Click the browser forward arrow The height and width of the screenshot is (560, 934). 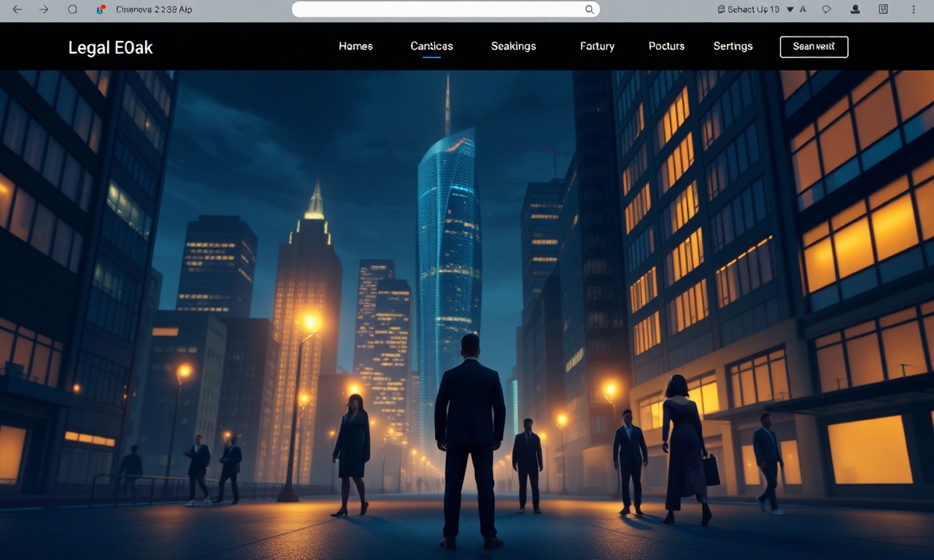pyautogui.click(x=44, y=9)
